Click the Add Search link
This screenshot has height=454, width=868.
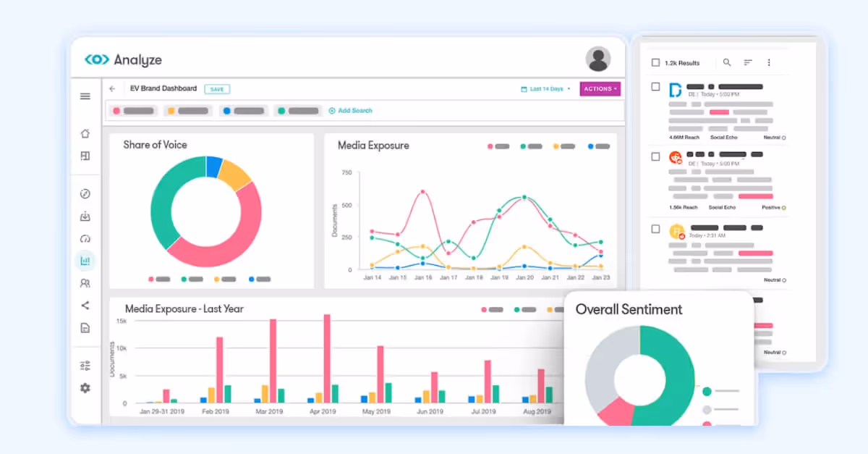[350, 110]
